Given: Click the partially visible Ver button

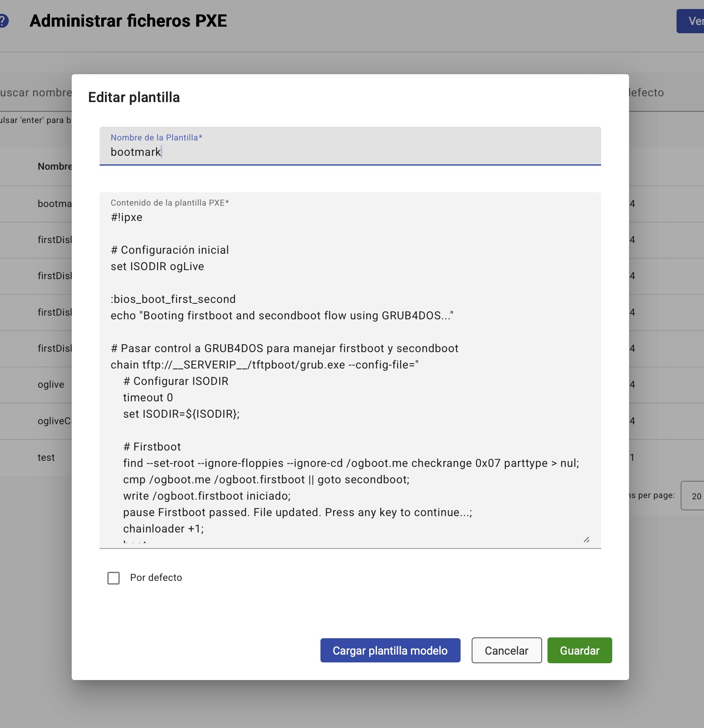Looking at the screenshot, I should [x=692, y=21].
